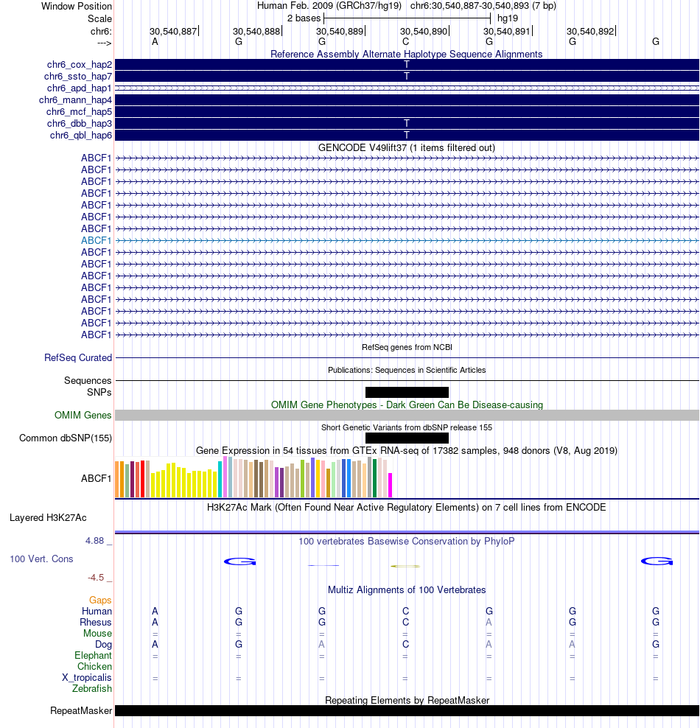The image size is (700, 728).
Task: Click the 30,540,887 position on the ruler
Action: pos(173,32)
